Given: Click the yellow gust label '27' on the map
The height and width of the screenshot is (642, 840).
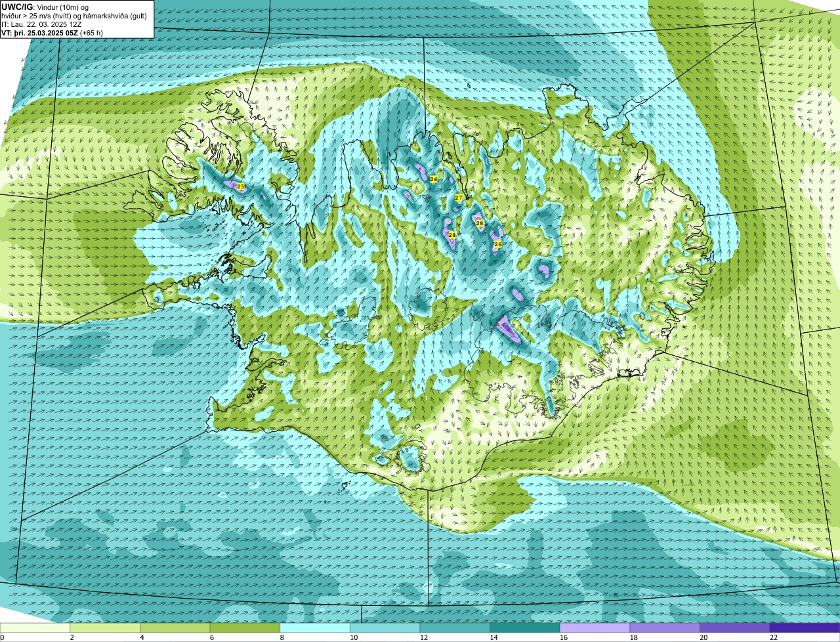Looking at the screenshot, I should point(459,198).
